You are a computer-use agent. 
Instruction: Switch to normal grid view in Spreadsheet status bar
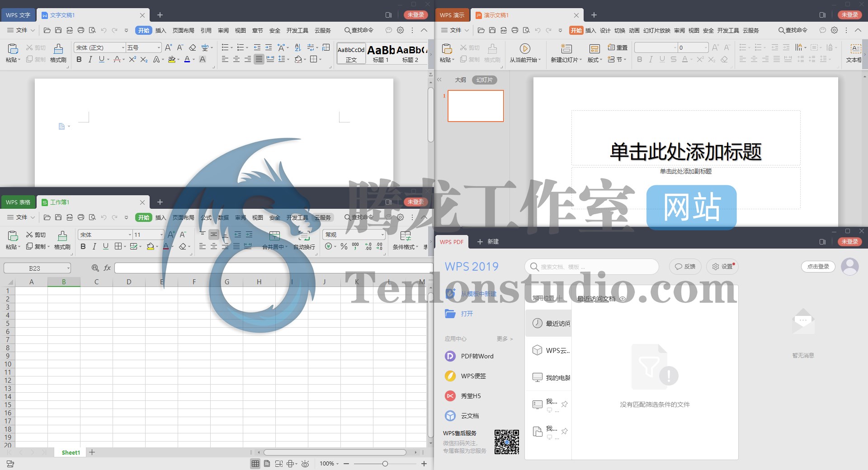(x=255, y=464)
